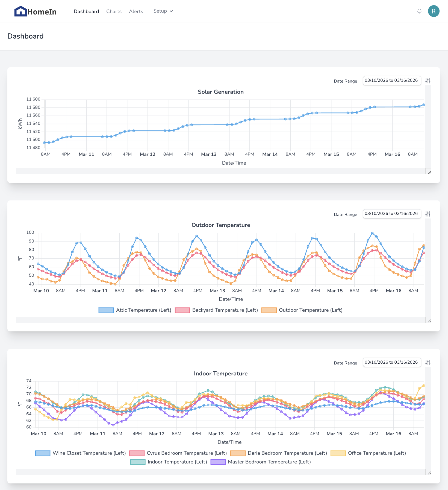Open Outdoor Temperature chart settings sliders icon
This screenshot has height=490, width=448.
pos(428,214)
